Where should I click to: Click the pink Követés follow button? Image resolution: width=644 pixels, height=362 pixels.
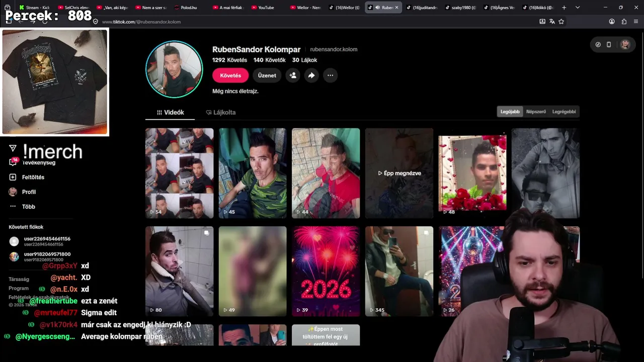coord(230,75)
